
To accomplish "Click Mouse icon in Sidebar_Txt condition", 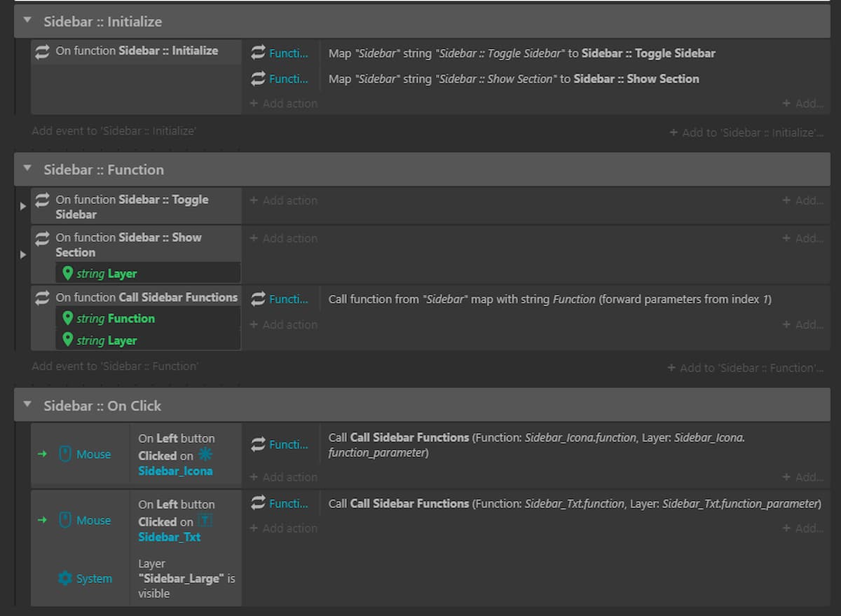I will pyautogui.click(x=65, y=520).
